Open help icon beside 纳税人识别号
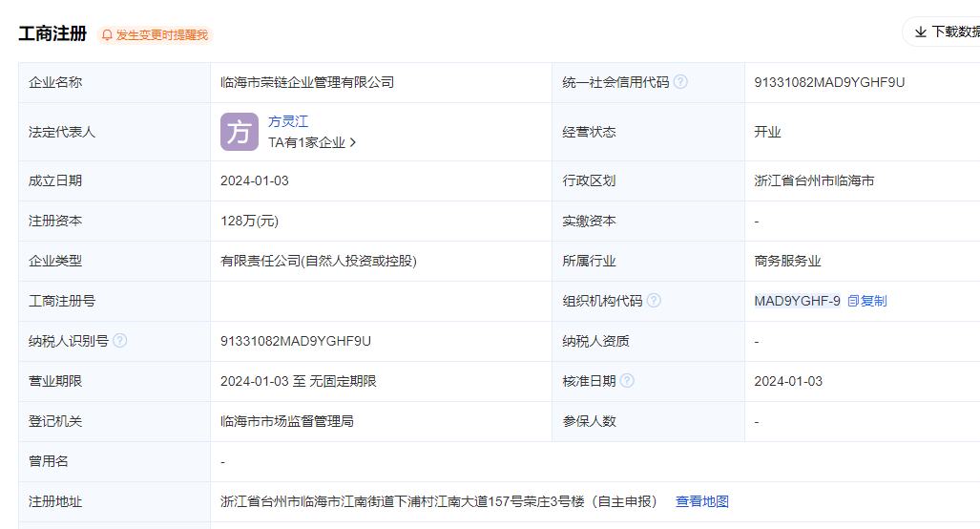This screenshot has height=529, width=980. pos(120,341)
